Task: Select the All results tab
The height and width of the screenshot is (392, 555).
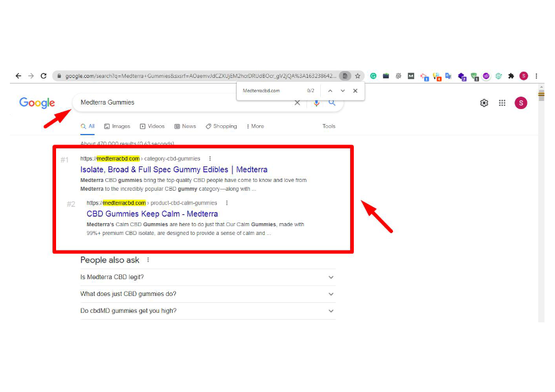Action: pyautogui.click(x=87, y=127)
